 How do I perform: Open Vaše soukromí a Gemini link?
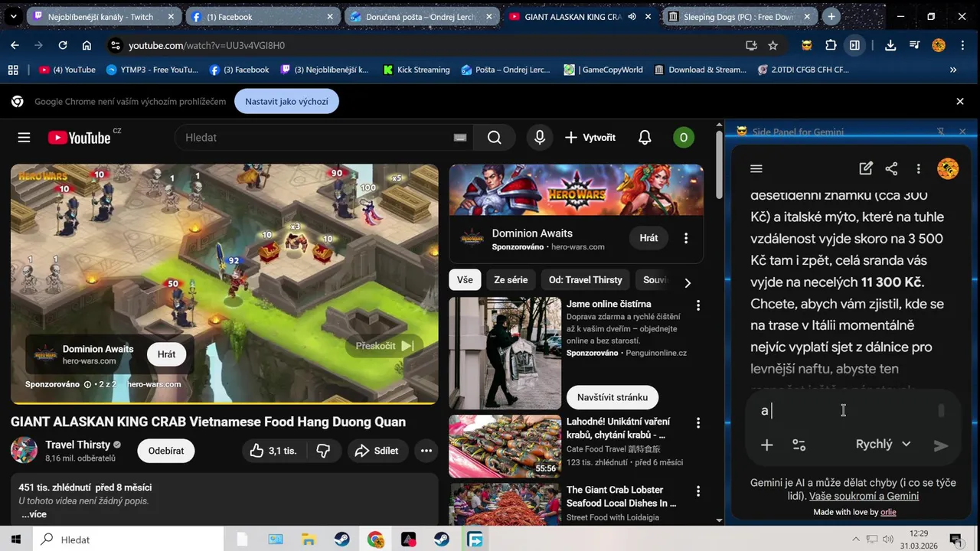864,496
